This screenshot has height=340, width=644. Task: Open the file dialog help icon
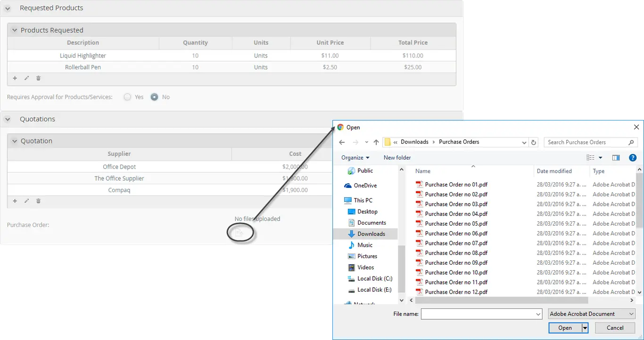(633, 158)
